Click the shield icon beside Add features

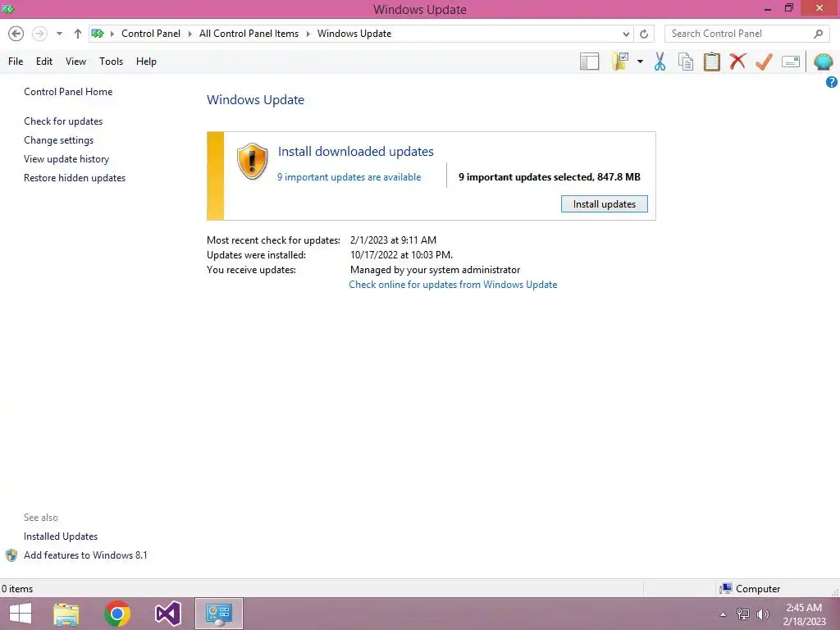(11, 555)
